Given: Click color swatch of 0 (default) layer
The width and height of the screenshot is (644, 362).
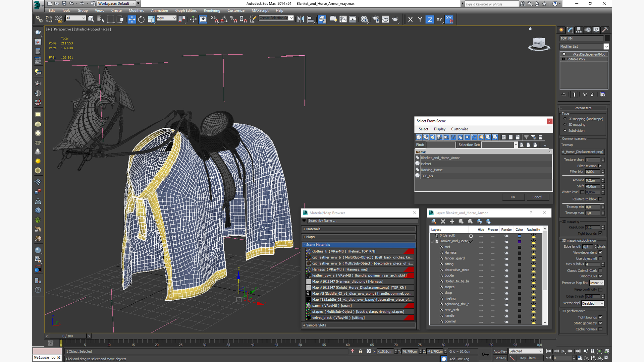Looking at the screenshot, I should tap(519, 236).
